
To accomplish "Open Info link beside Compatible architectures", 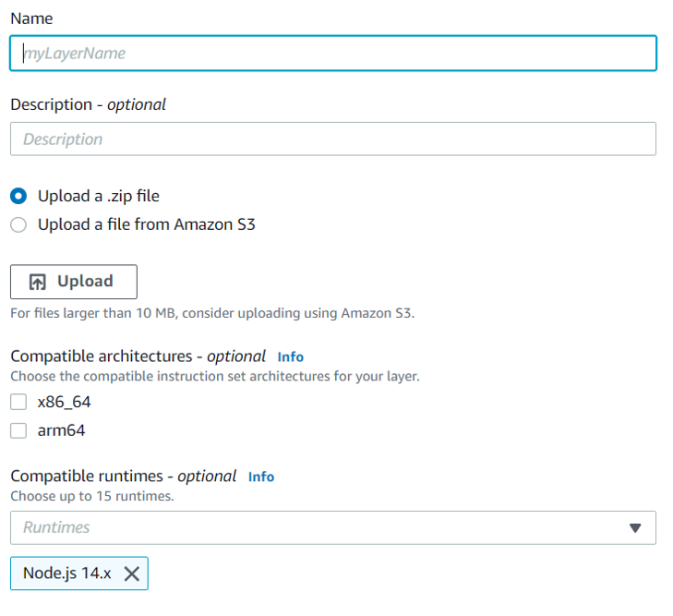I will coord(290,356).
